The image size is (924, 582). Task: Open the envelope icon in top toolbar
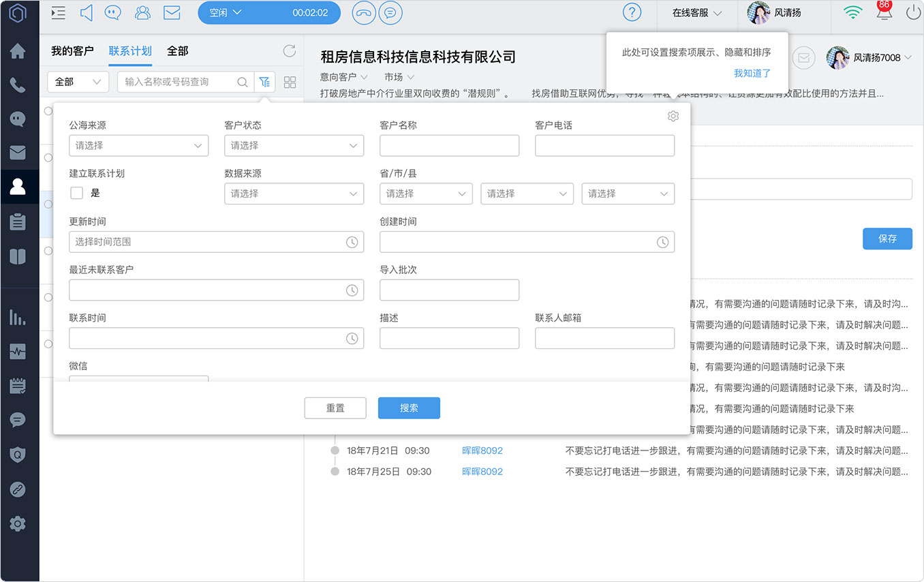click(x=172, y=12)
